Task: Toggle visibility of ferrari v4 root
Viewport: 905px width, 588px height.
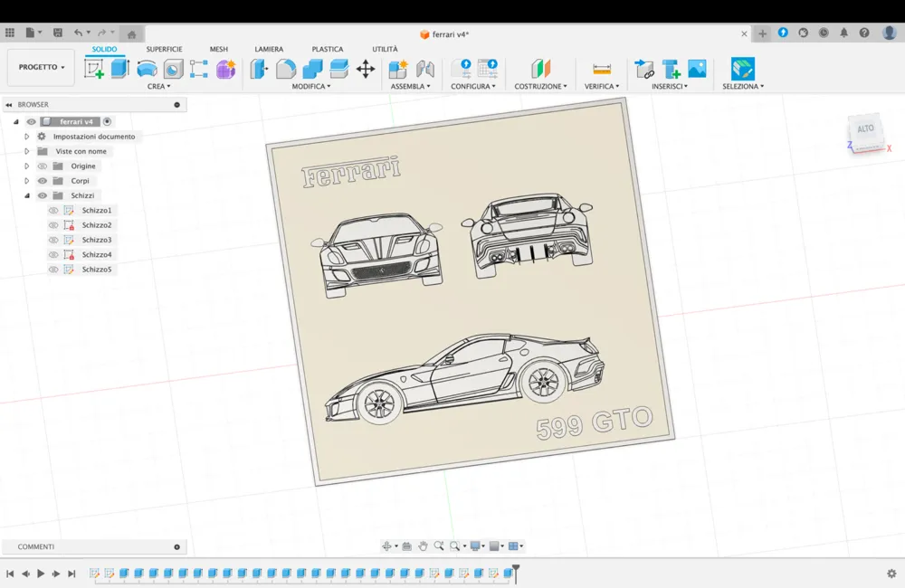Action: (x=31, y=122)
